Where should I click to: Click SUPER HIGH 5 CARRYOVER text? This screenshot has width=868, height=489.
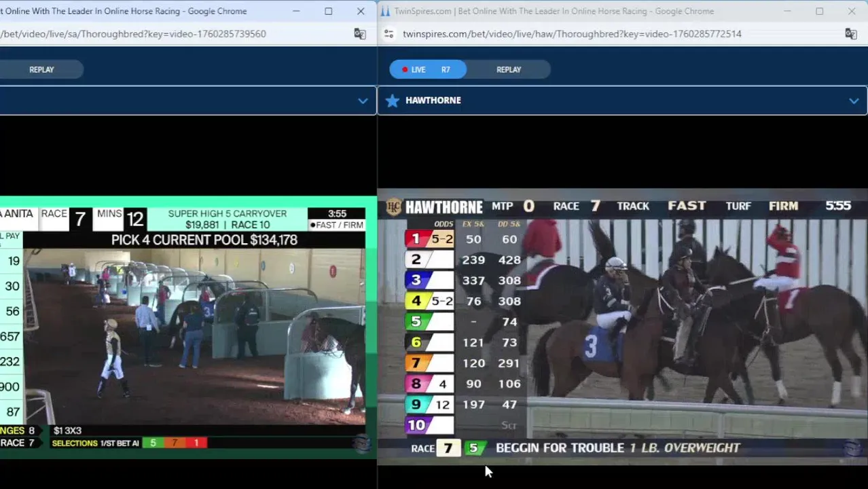pyautogui.click(x=228, y=213)
